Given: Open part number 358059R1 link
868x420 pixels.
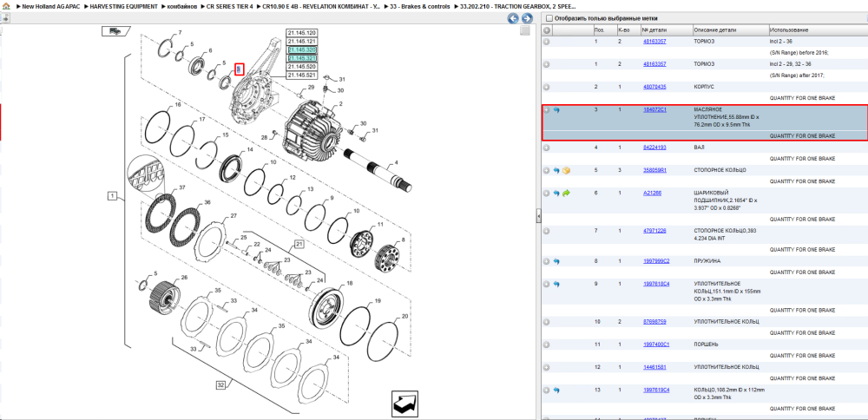Looking at the screenshot, I should (654, 170).
